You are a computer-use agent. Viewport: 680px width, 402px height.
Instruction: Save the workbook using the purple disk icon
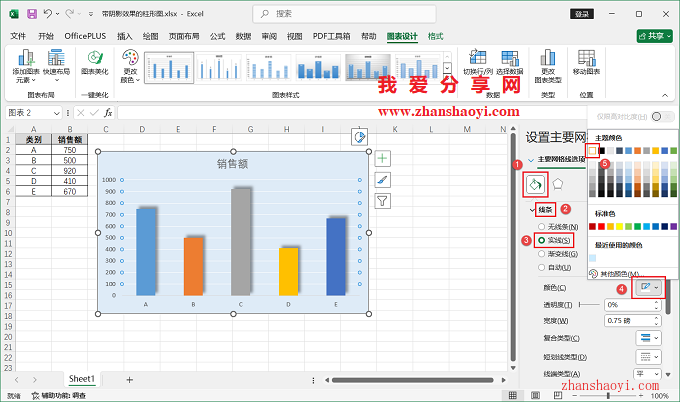point(32,14)
